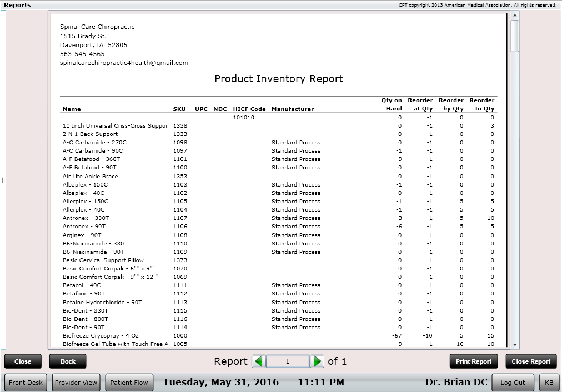Select the Dock option for the report viewer
Viewport: 562px width, 392px height.
click(67, 361)
